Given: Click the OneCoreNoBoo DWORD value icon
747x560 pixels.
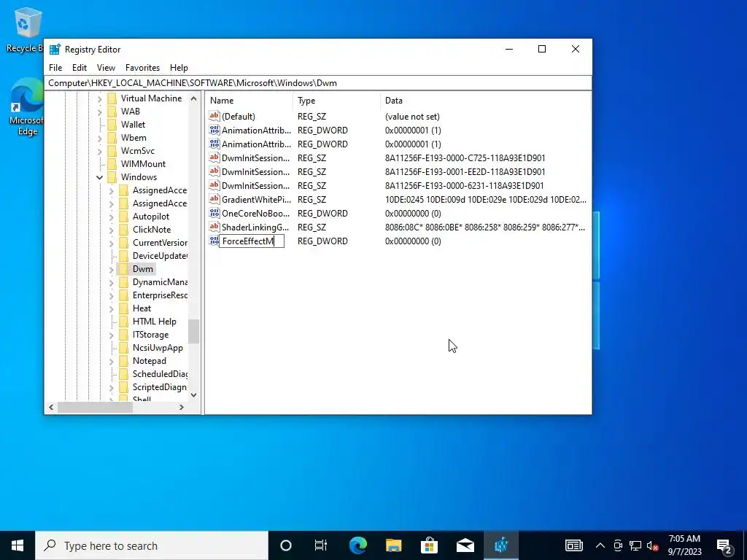Looking at the screenshot, I should [214, 214].
